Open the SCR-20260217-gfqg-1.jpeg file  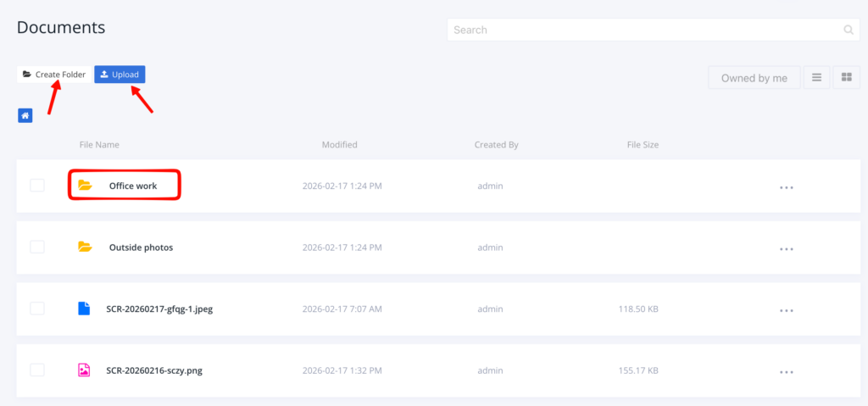pyautogui.click(x=159, y=309)
